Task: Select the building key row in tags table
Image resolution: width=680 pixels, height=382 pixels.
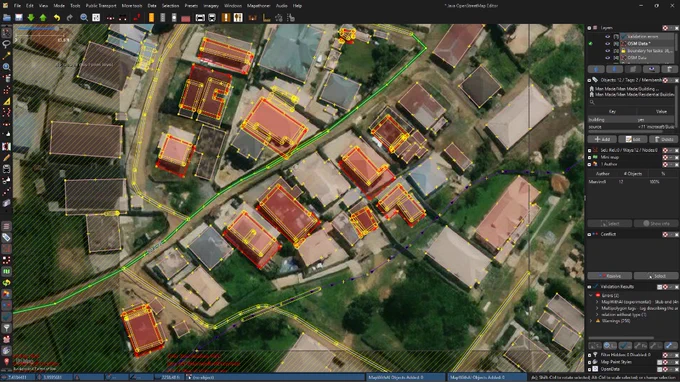Action: click(x=631, y=119)
